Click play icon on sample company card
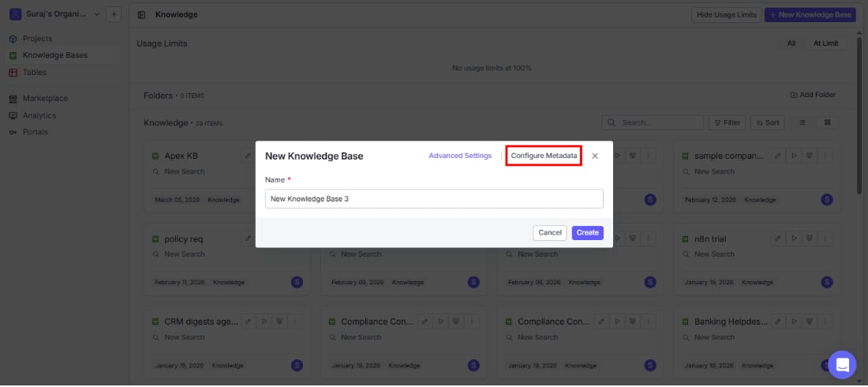Screen dimensions: 868x387 pyautogui.click(x=794, y=156)
